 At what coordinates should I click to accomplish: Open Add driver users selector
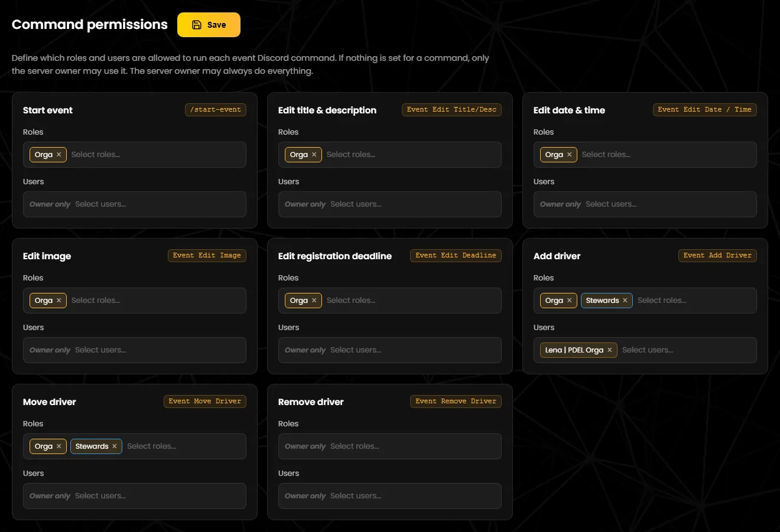pyautogui.click(x=645, y=350)
